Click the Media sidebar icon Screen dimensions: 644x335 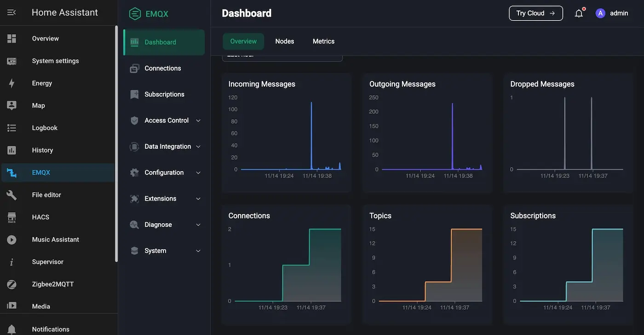11,306
